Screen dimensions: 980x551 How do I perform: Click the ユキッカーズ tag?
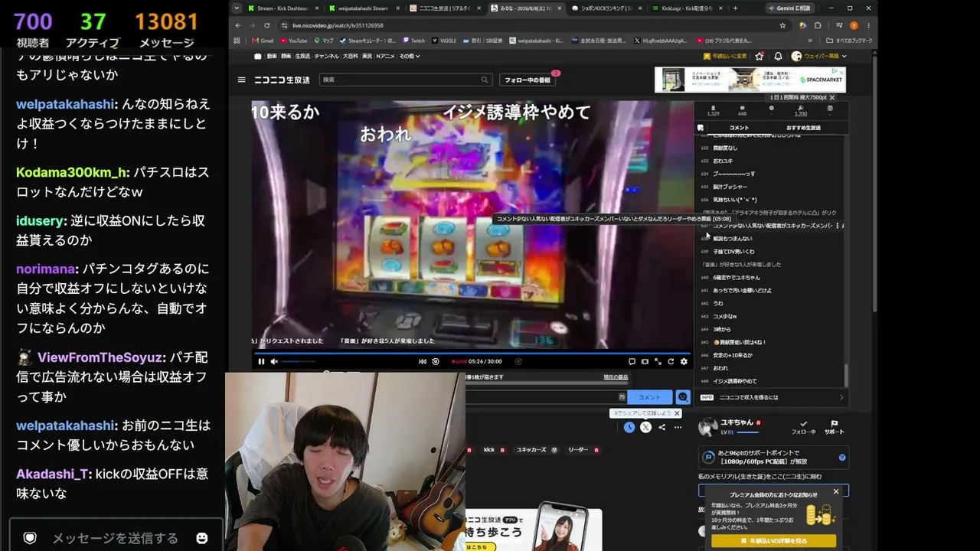click(x=531, y=450)
